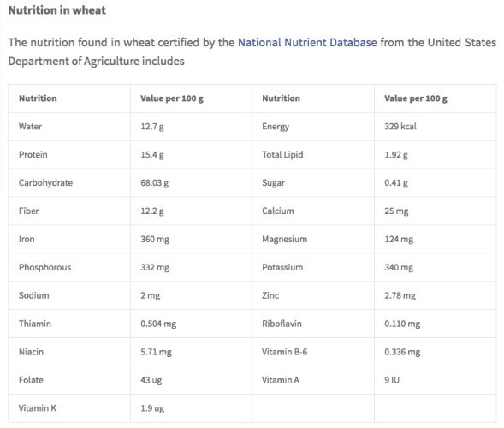Click the Folate value 43 ug
Viewport: 504px width, 428px height.
click(x=151, y=380)
